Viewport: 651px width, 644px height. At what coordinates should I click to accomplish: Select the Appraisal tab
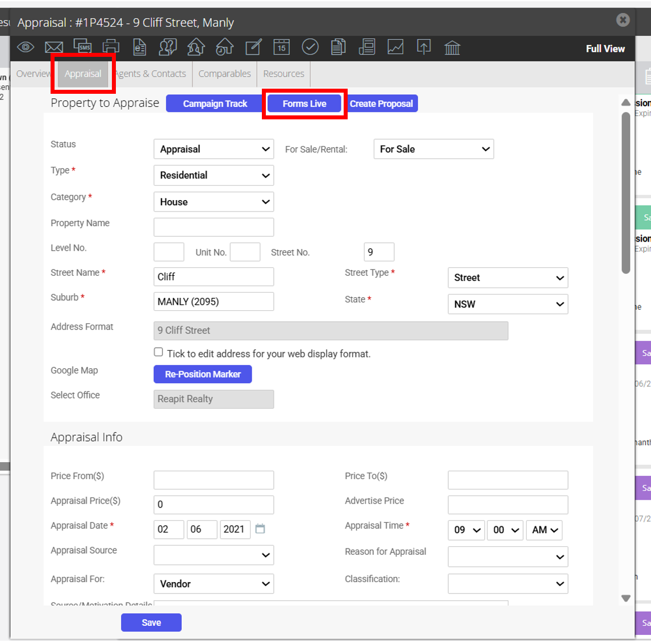(x=82, y=74)
